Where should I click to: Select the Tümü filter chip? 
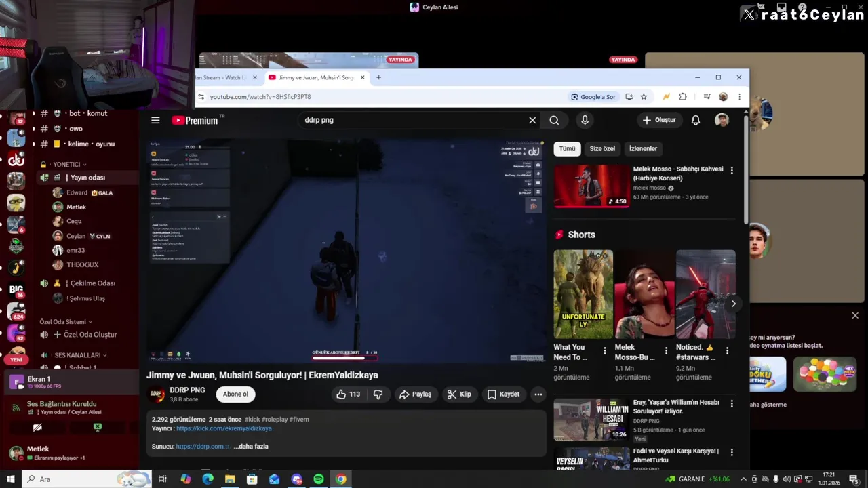[x=567, y=148]
